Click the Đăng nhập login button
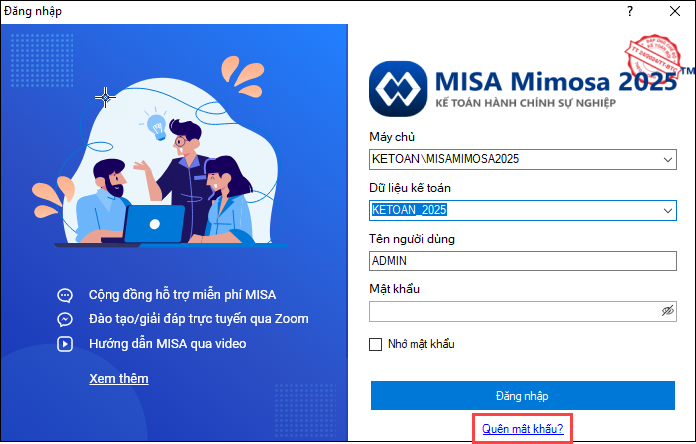 coord(522,396)
